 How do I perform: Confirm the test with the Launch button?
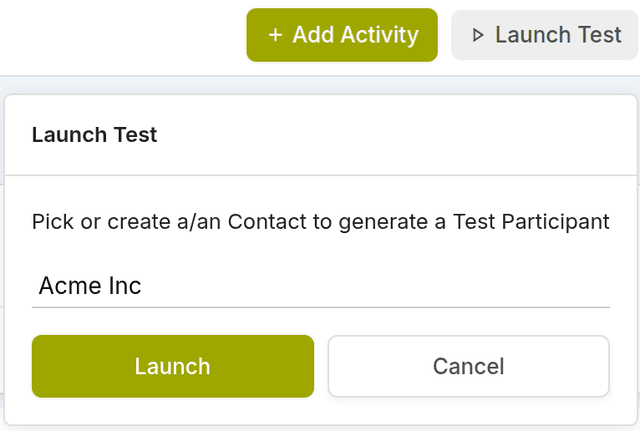(x=172, y=366)
